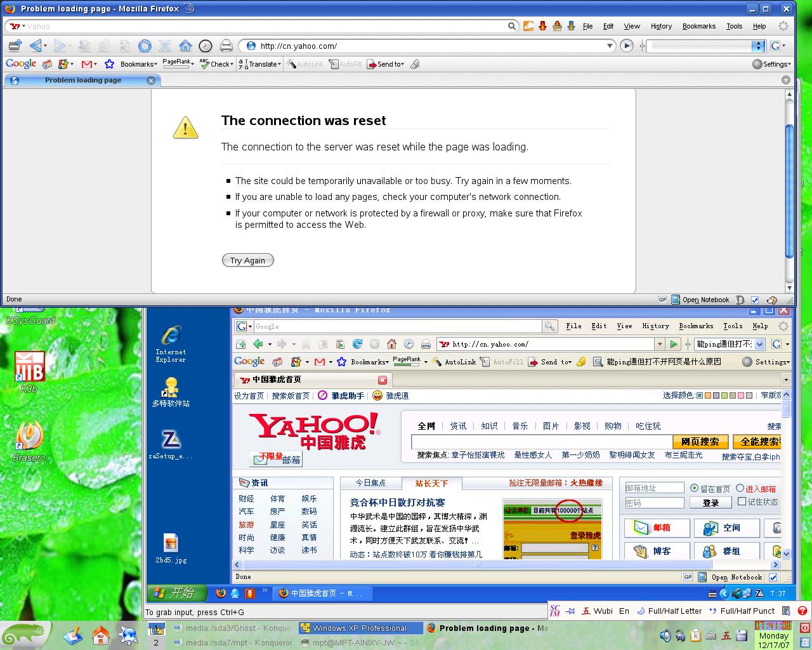Image resolution: width=812 pixels, height=650 pixels.
Task: Check the 记住状态 checkbox
Action: click(742, 501)
